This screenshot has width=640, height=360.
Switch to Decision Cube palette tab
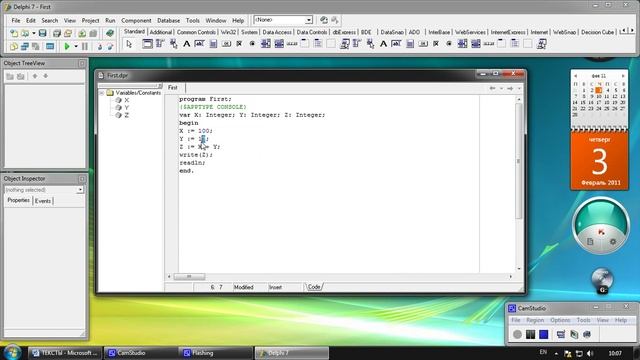tap(597, 32)
